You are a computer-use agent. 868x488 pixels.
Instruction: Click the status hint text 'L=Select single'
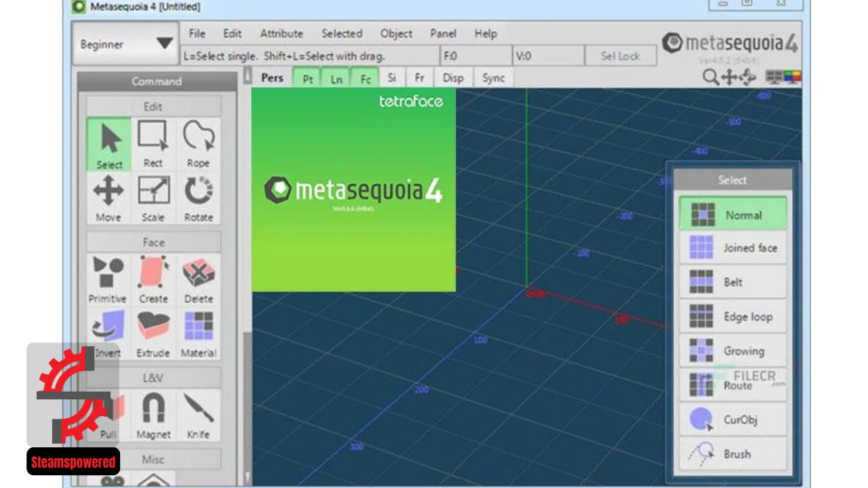pos(220,56)
